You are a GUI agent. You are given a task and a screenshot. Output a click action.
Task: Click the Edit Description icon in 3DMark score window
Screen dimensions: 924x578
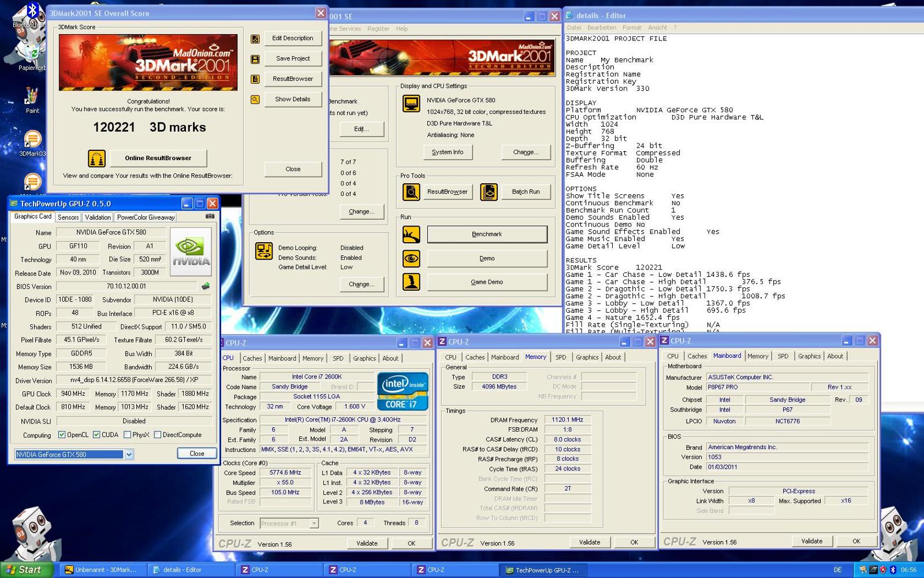point(255,39)
